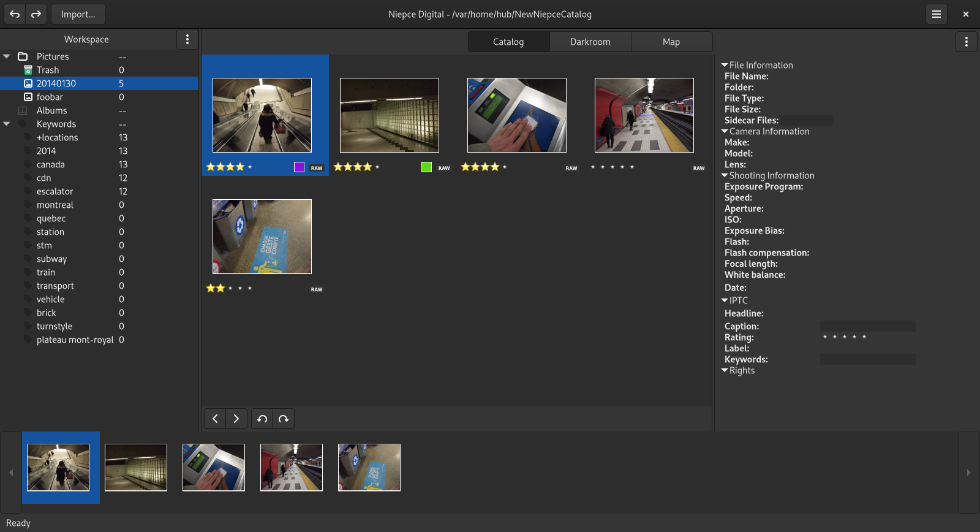Set rating stars in metadata pane
Viewport: 980px width, 532px height.
tap(845, 337)
